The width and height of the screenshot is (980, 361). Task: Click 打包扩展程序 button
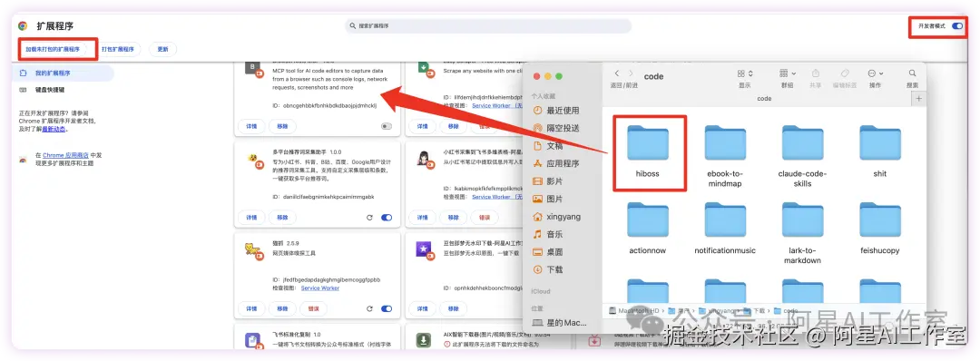[x=117, y=49]
